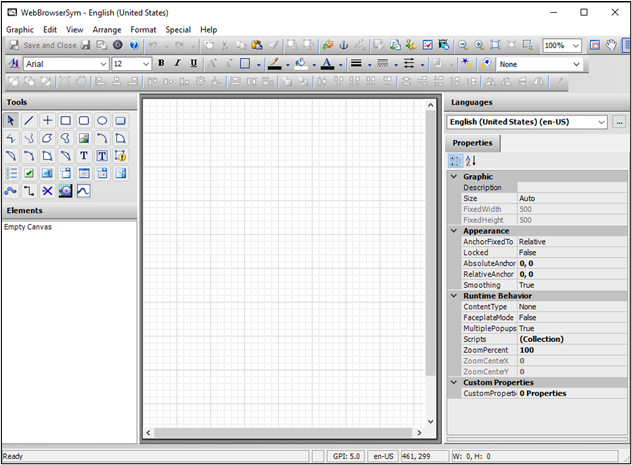Select the H/V Line cross tool
The width and height of the screenshot is (632, 465).
[48, 120]
